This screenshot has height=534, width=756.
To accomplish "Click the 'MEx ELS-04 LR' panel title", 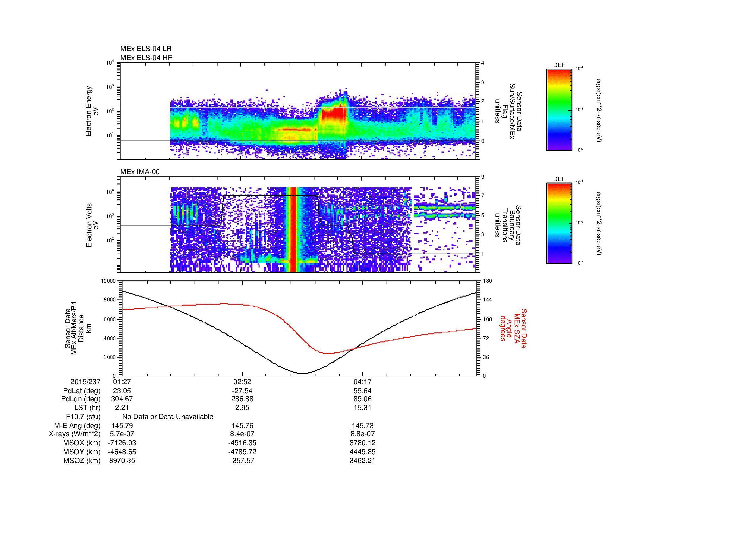I will [x=146, y=49].
